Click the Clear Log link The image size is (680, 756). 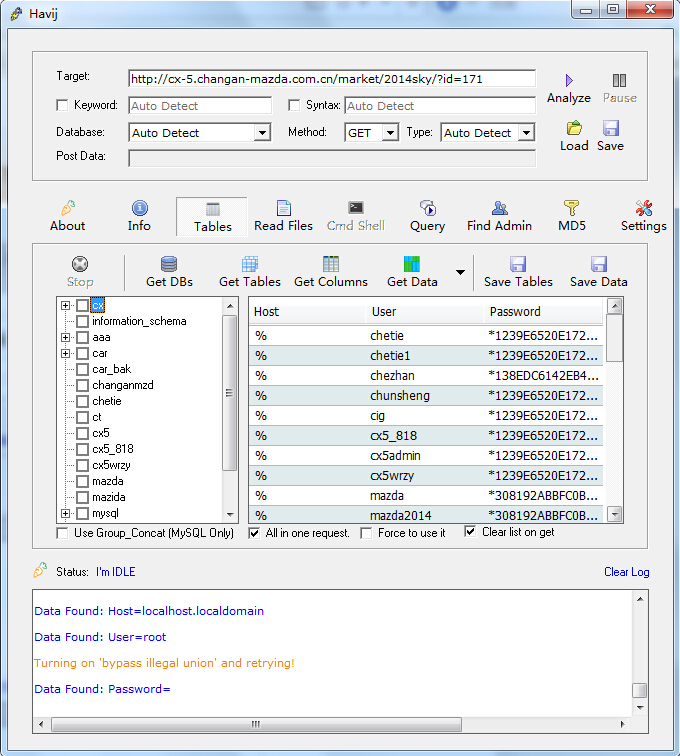(x=626, y=572)
